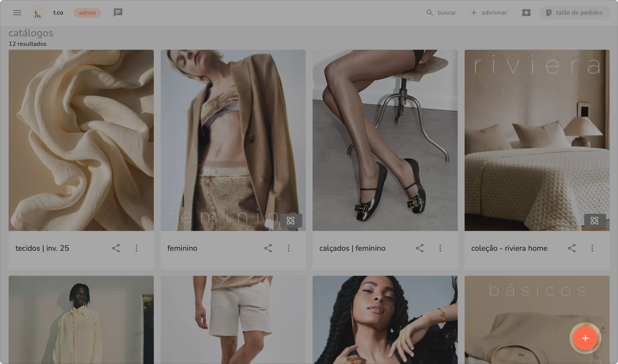Click the t.co logo avatar
The height and width of the screenshot is (364, 618).
(38, 13)
